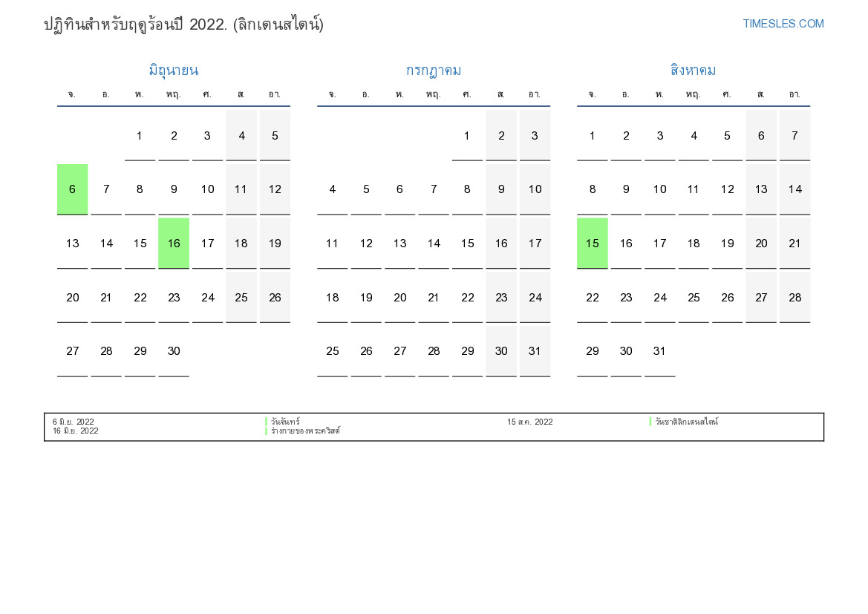
Task: Click the พฤ. weekday header in กรกฎาคม
Action: coord(434,95)
